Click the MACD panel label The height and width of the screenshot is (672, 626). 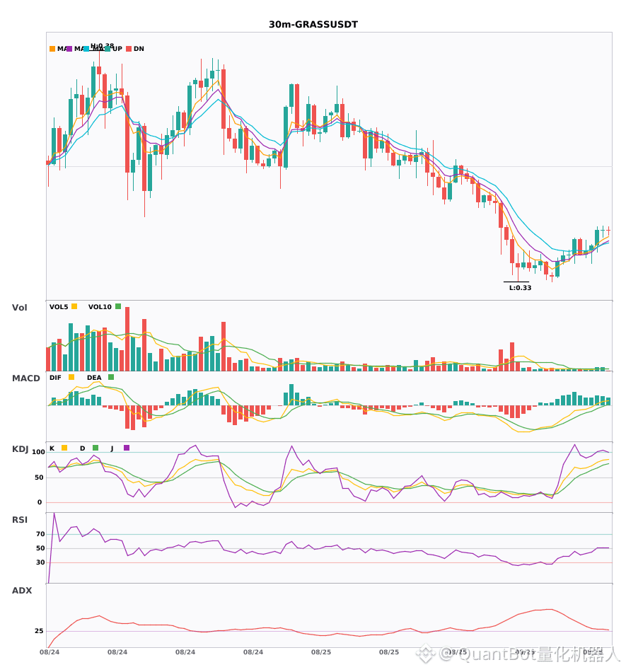25,378
